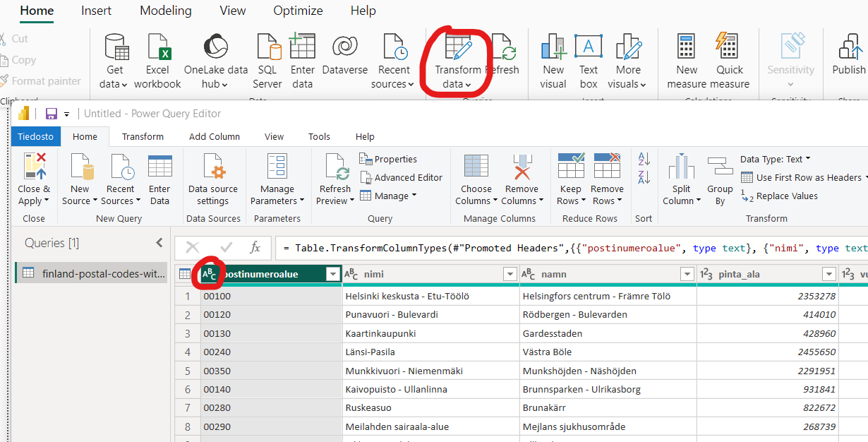Open Manage Parameters
This screenshot has width=868, height=442.
(277, 179)
